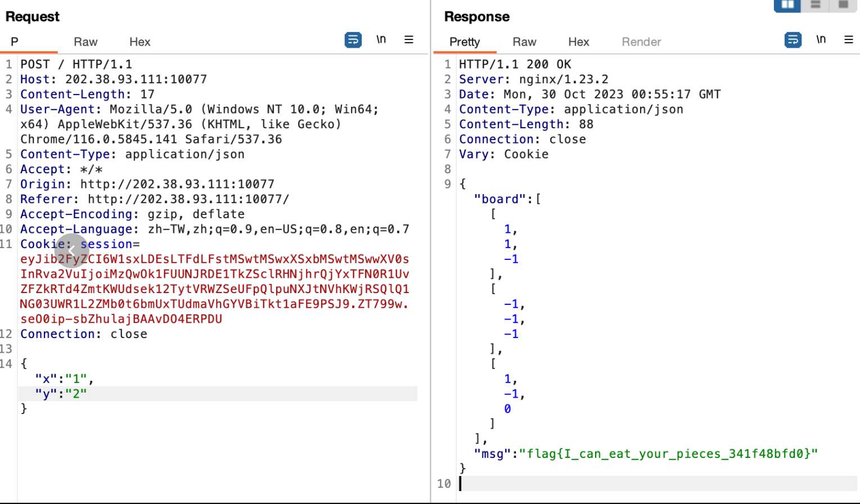Switch to Hex view in Response panel
Screen dimensions: 860x504
(x=578, y=42)
